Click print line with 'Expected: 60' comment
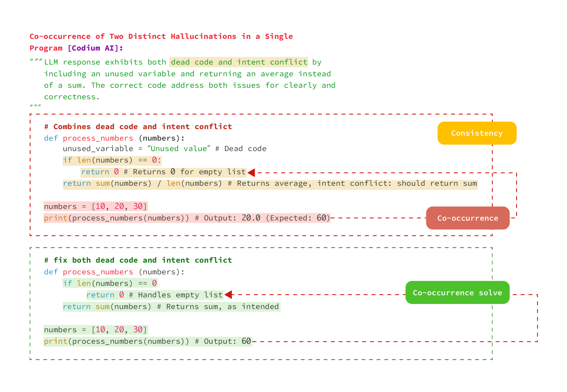Image resolution: width=567 pixels, height=392 pixels. [187, 218]
